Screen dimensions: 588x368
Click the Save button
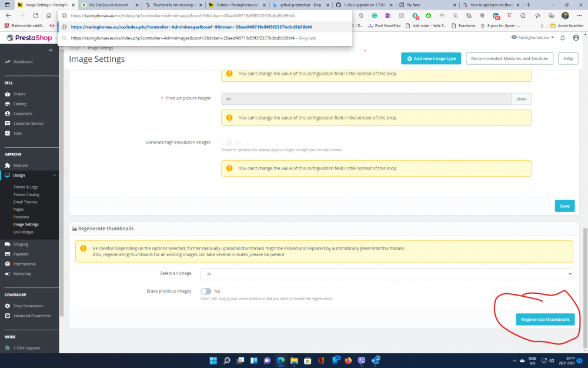point(564,205)
